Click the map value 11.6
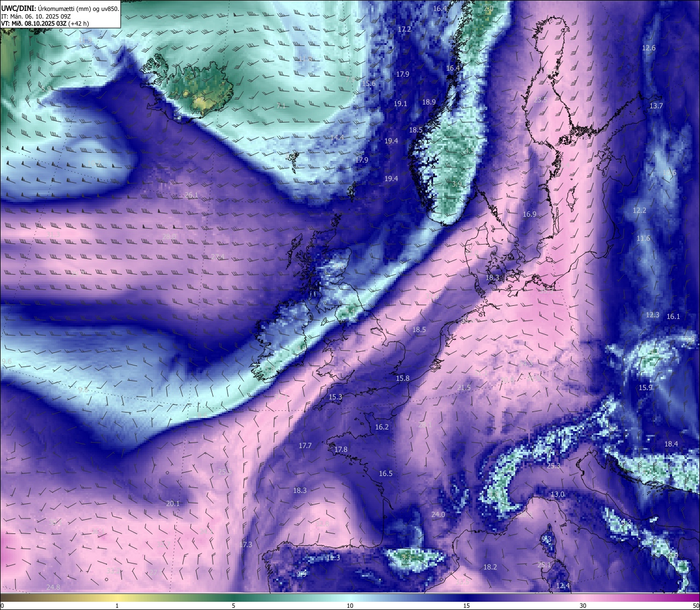 (x=643, y=238)
